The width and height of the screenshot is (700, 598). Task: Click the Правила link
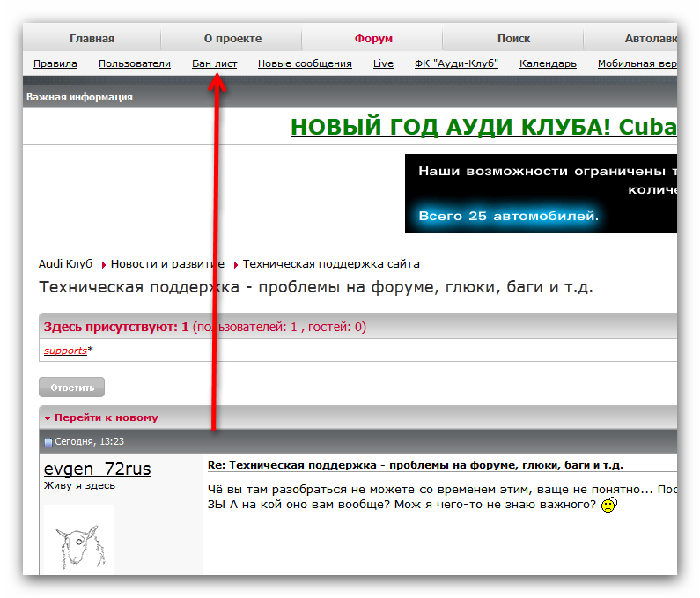click(55, 63)
